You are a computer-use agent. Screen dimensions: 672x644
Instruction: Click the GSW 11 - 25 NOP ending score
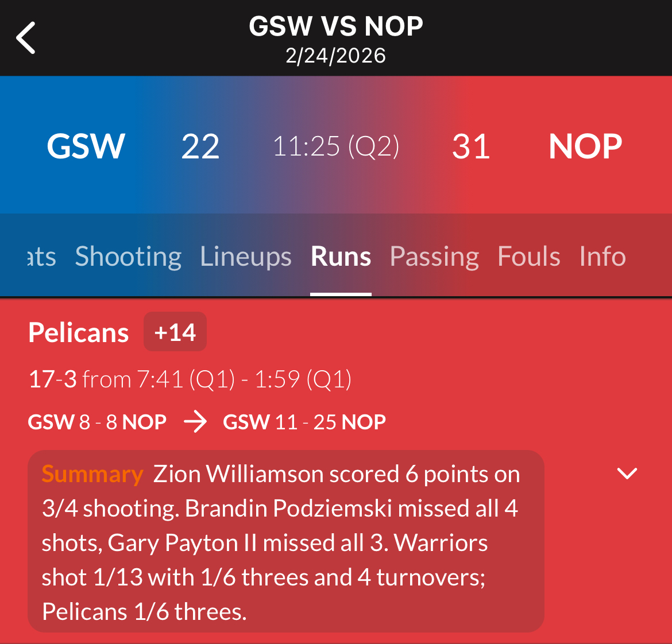tap(304, 422)
